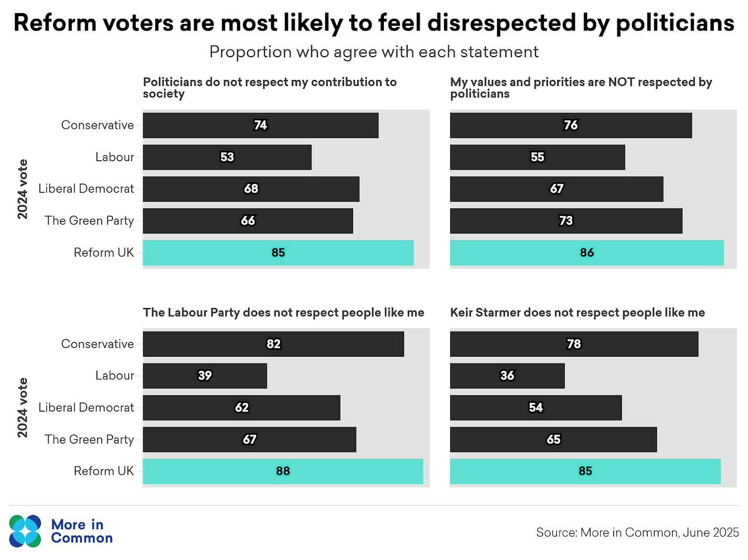The width and height of the screenshot is (748, 560).
Task: Select the Reform UK 85 bar in Keir Starmer chart
Action: (585, 471)
